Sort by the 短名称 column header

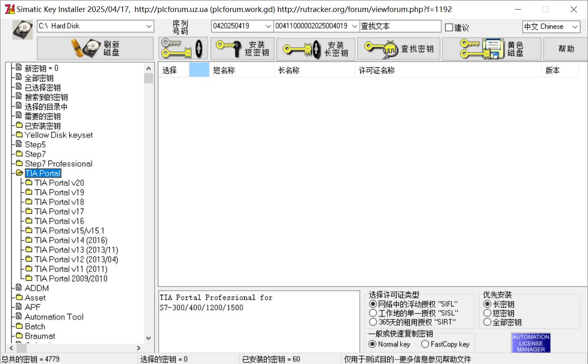242,70
